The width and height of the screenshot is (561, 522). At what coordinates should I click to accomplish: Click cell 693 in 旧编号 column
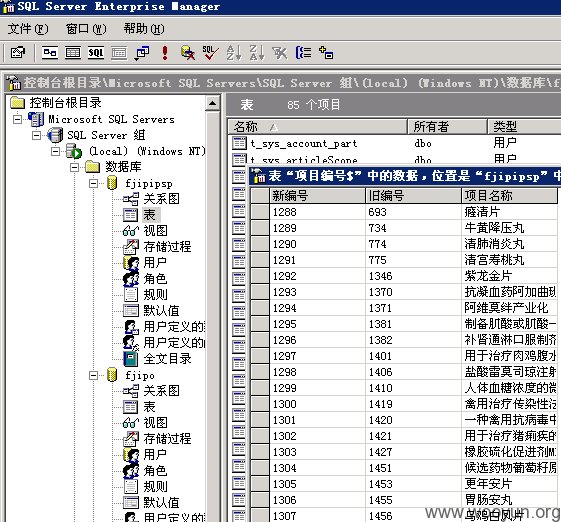coord(414,212)
